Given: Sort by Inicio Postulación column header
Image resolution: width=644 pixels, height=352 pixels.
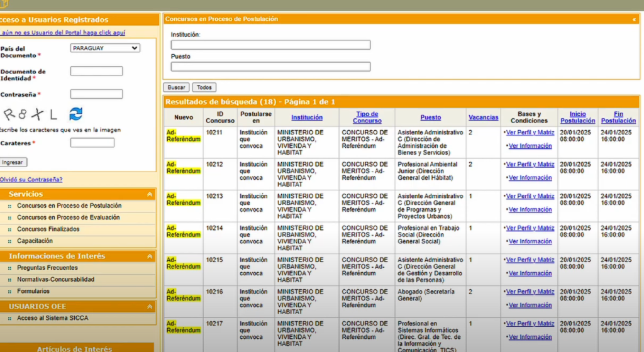Looking at the screenshot, I should 578,118.
